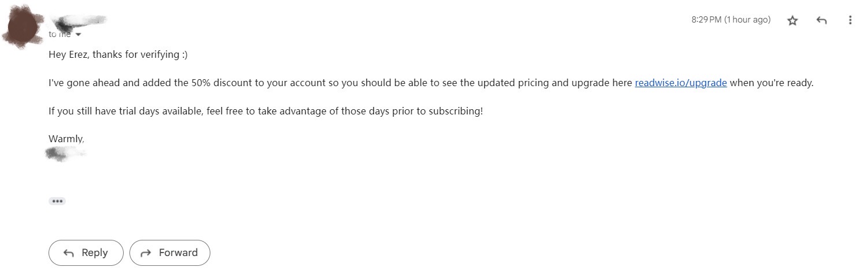This screenshot has height=278, width=868.
Task: Star this email message
Action: pos(792,20)
